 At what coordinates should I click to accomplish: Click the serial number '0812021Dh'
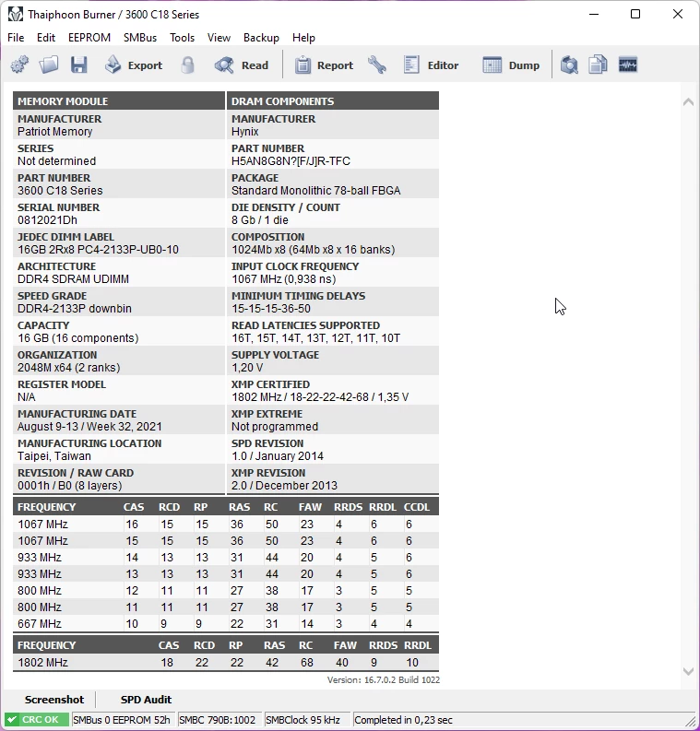48,220
